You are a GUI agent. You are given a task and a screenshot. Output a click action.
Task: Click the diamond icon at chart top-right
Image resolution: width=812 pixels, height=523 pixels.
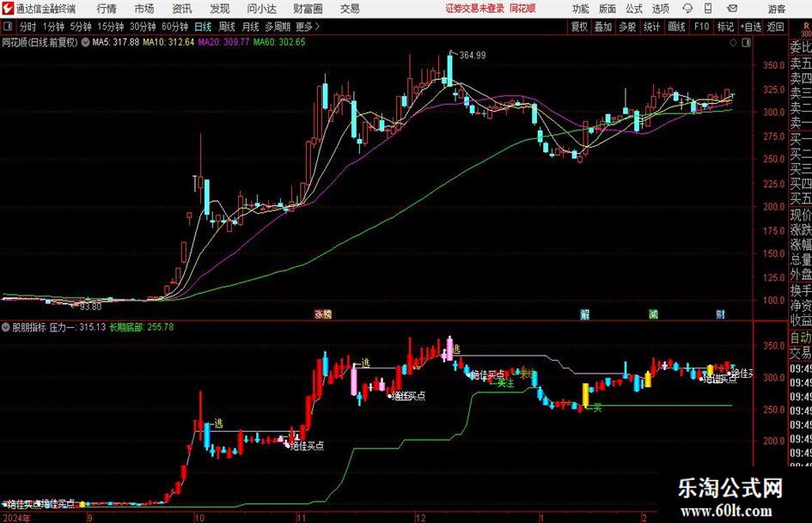pyautogui.click(x=733, y=42)
